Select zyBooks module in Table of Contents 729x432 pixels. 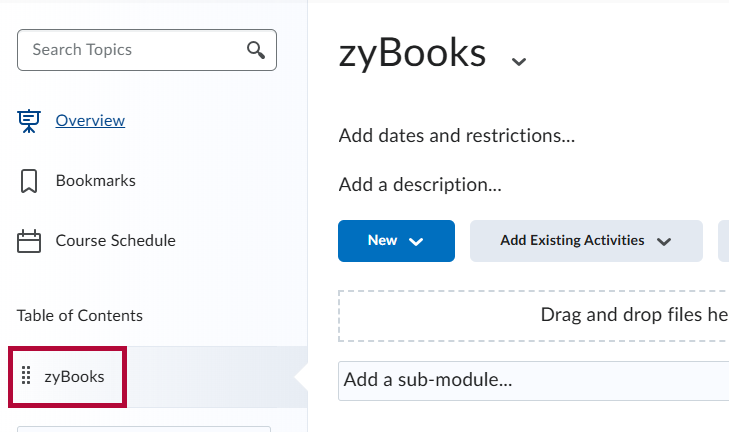tap(74, 377)
